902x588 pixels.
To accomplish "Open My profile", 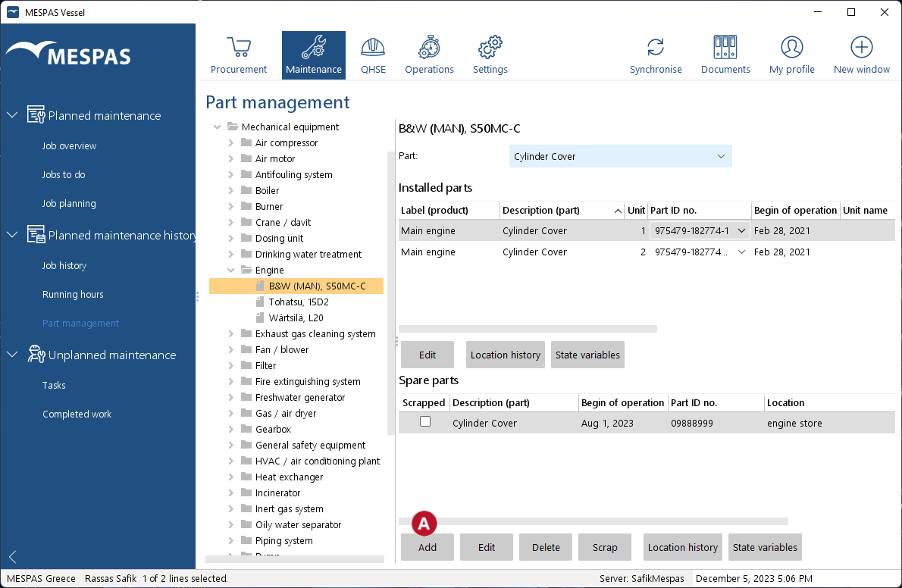I will [x=791, y=55].
